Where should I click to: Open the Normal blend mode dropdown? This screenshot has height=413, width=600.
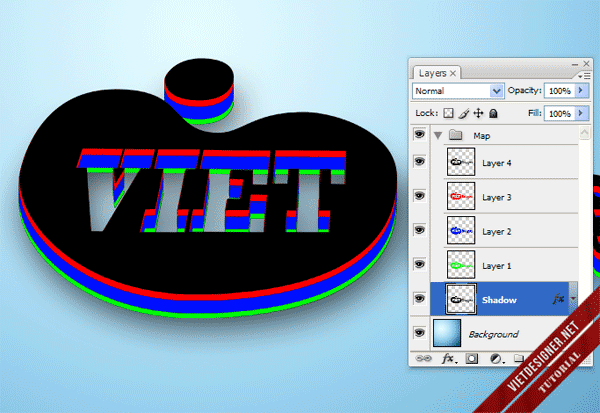click(458, 91)
